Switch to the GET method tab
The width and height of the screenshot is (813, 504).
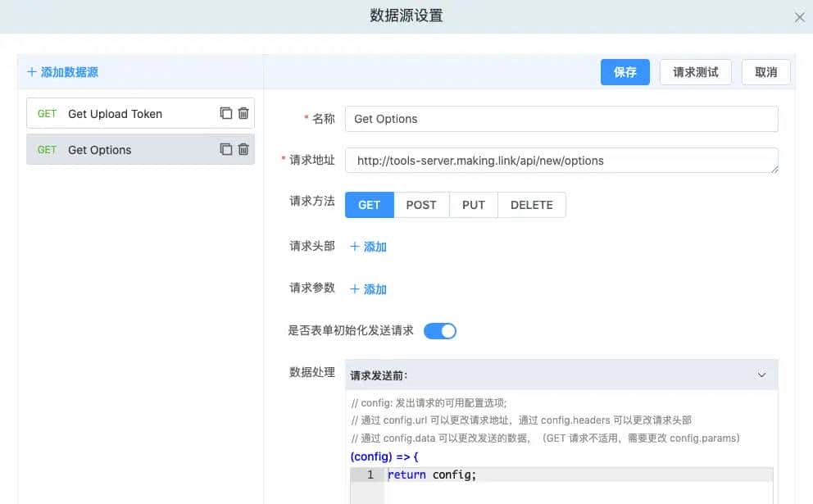pos(369,205)
